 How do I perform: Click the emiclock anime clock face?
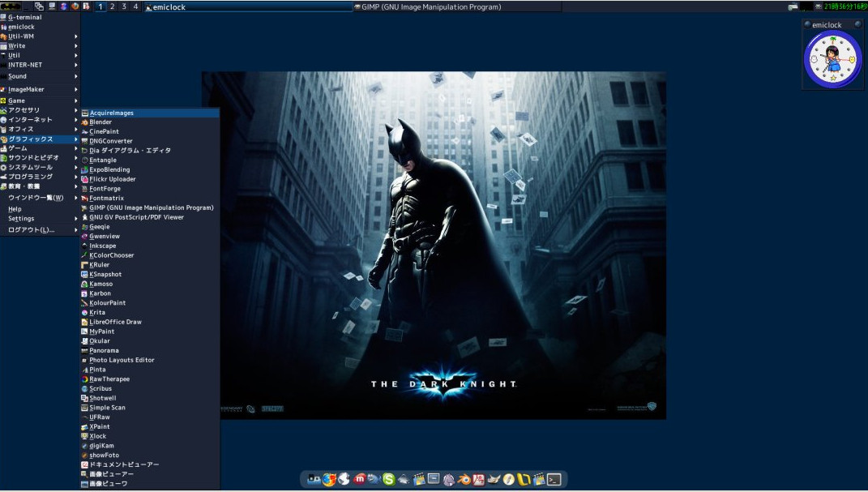tap(832, 58)
